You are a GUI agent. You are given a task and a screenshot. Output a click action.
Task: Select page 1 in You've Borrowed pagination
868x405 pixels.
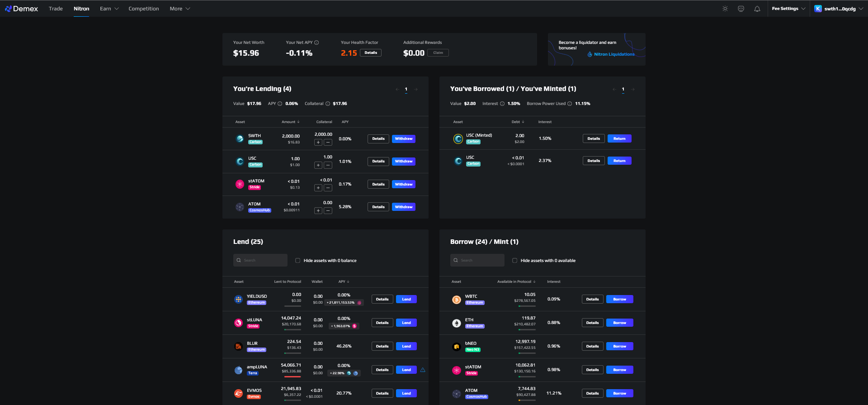(x=623, y=89)
